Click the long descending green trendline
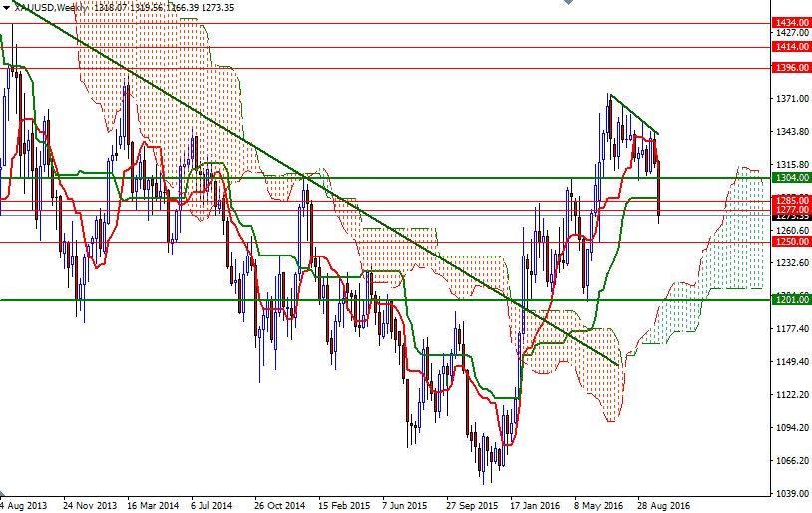This screenshot has width=812, height=513. [299, 175]
